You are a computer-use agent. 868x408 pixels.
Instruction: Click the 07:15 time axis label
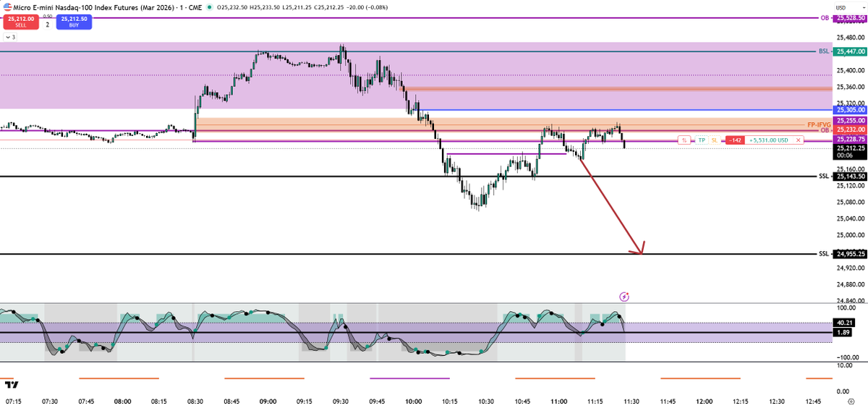tap(13, 400)
